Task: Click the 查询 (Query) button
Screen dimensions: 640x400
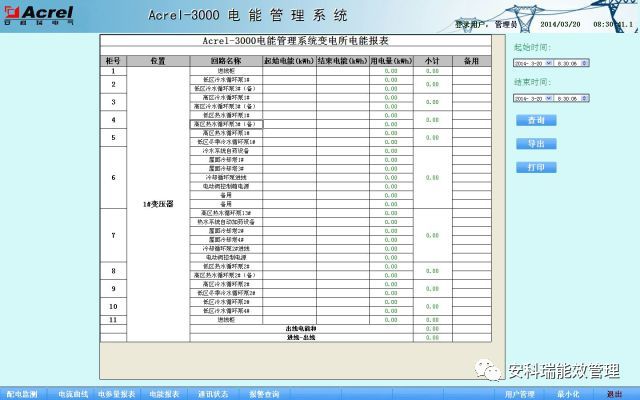Action: (x=536, y=120)
